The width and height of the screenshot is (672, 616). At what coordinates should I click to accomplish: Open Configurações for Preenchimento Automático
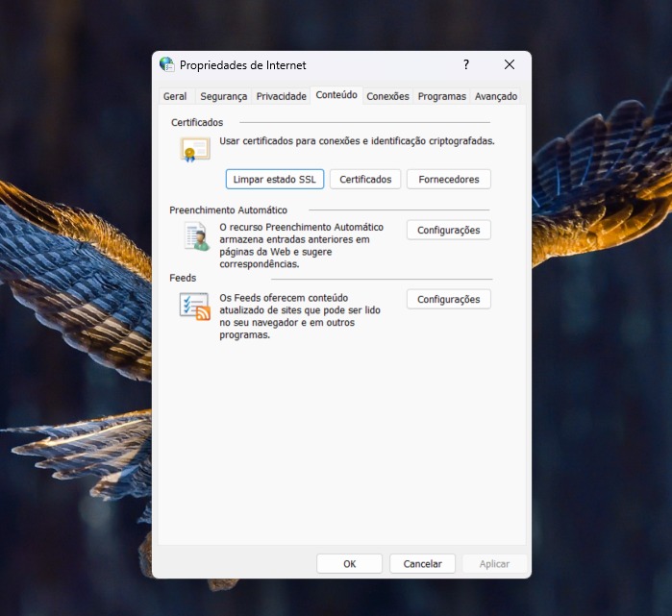pyautogui.click(x=449, y=231)
